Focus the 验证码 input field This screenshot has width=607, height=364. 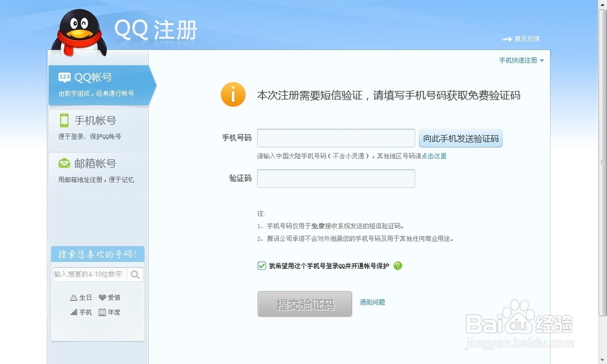tap(336, 178)
